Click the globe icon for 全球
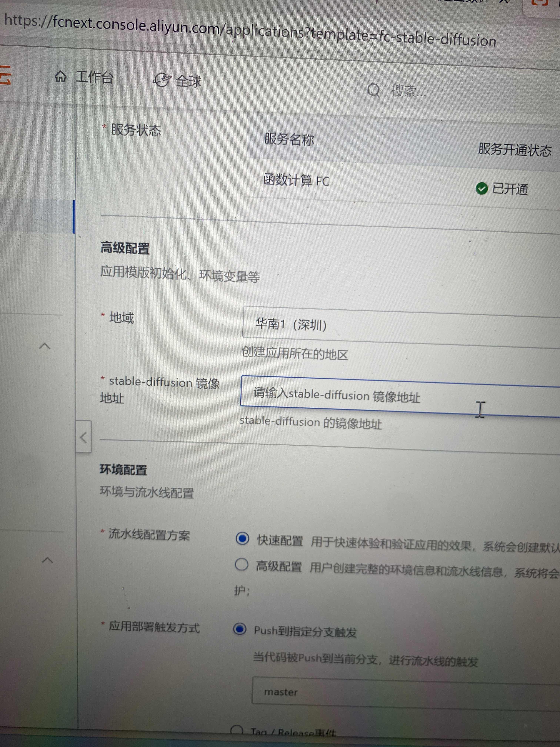This screenshot has height=747, width=560. [162, 80]
